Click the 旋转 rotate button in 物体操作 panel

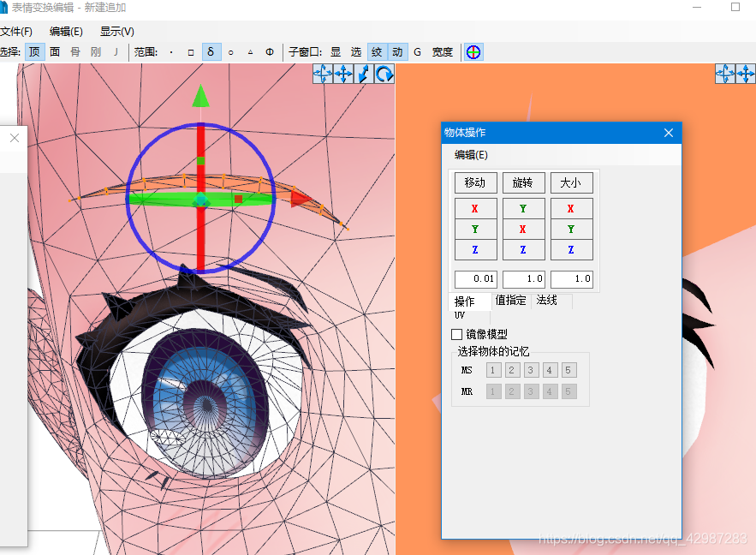pyautogui.click(x=523, y=182)
